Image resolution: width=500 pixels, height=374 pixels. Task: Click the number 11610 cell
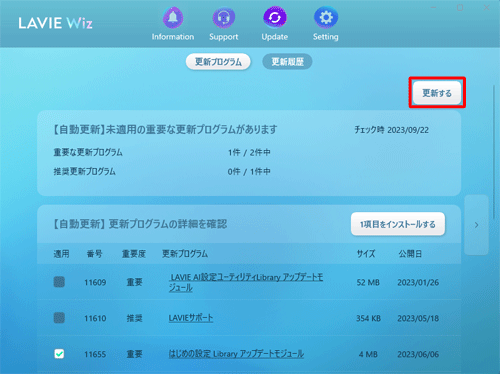[95, 318]
